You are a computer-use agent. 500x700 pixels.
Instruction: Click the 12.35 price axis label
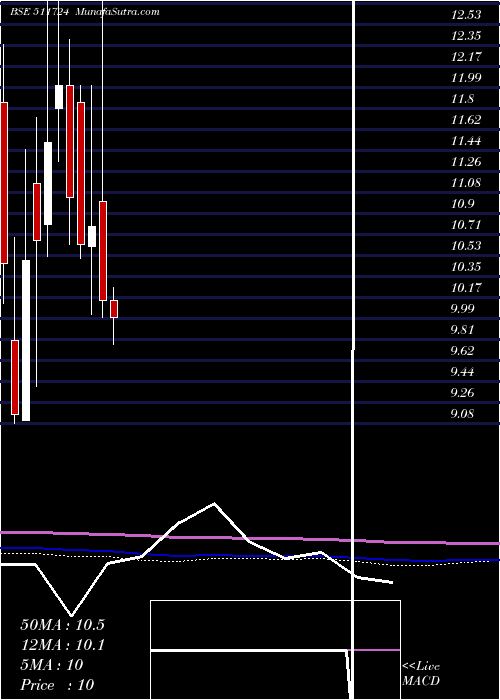click(x=466, y=36)
